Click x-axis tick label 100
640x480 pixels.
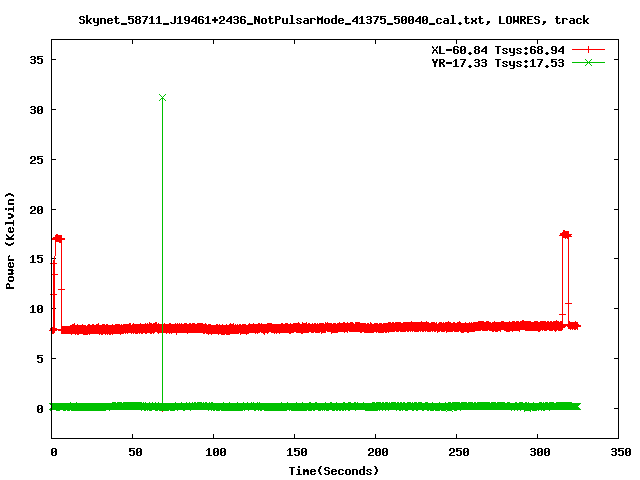(216, 452)
